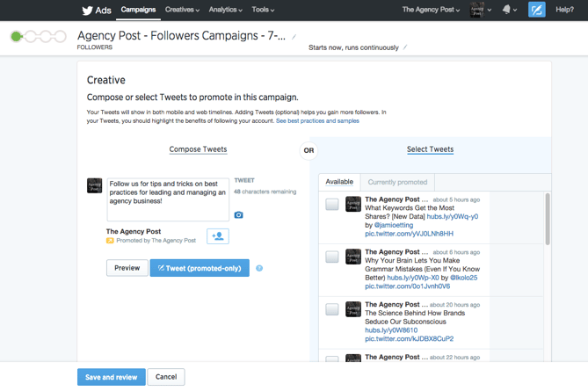Go to the Campaigns menu tab
Image resolution: width=588 pixels, height=391 pixels.
138,10
